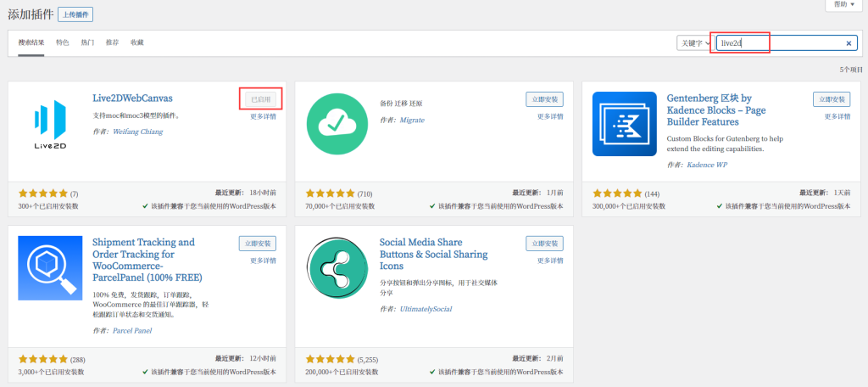
Task: Click the 上传插件 button
Action: tap(75, 14)
